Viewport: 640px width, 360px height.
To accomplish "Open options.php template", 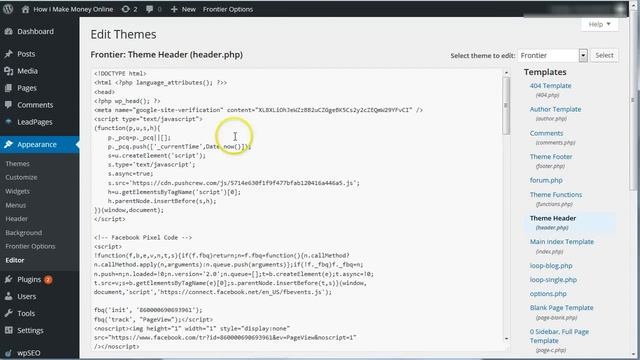I will [x=548, y=293].
